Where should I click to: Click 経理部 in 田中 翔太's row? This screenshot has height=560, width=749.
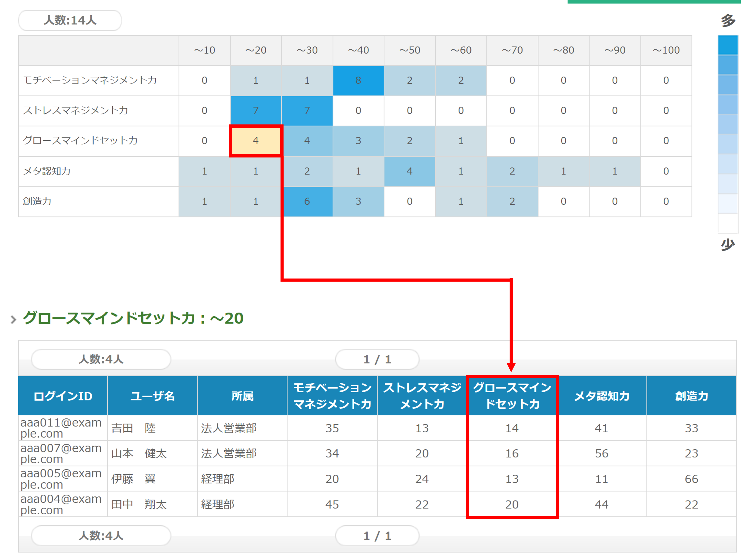(218, 505)
